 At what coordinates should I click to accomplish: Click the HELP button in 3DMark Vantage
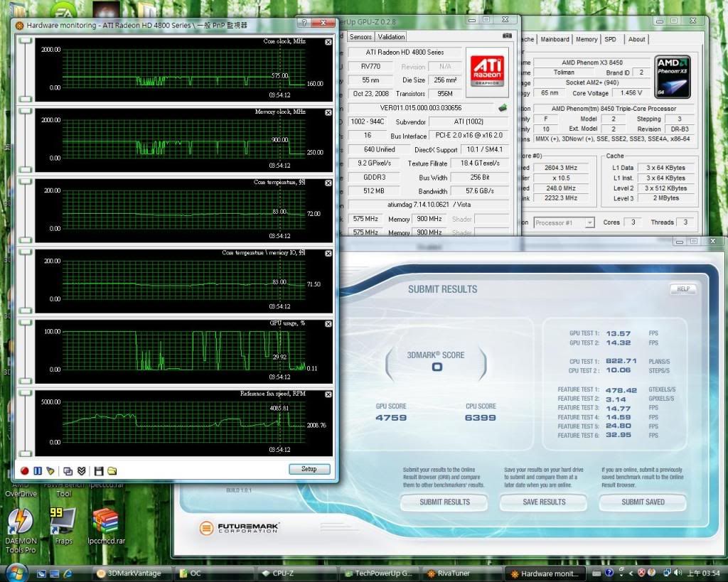[683, 289]
